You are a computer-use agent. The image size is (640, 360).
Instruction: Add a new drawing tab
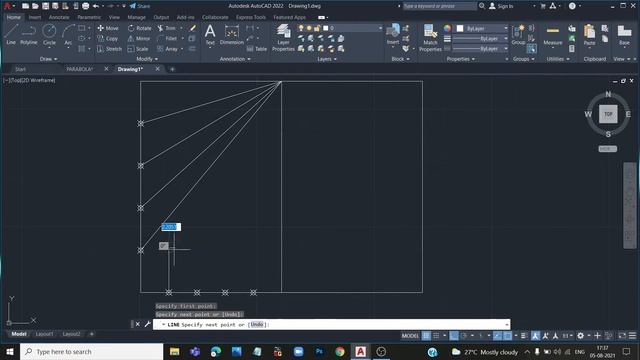[x=172, y=69]
